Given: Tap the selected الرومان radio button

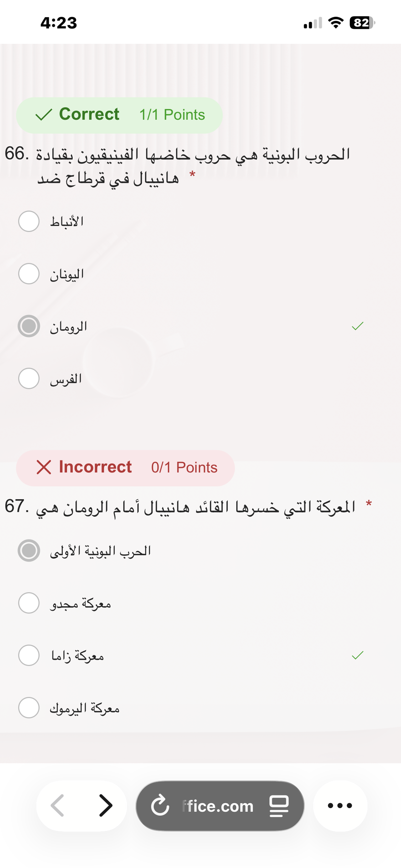Looking at the screenshot, I should coord(29,326).
